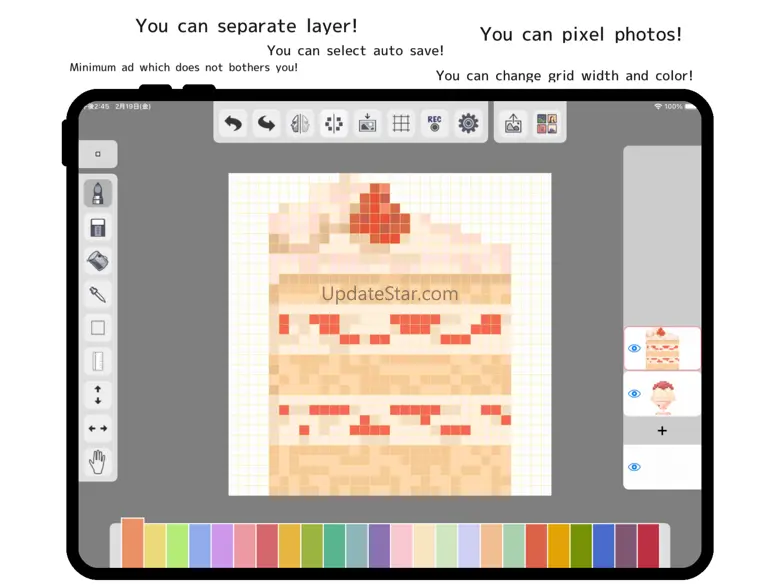
Task: Select the Pen tool
Action: (x=98, y=194)
